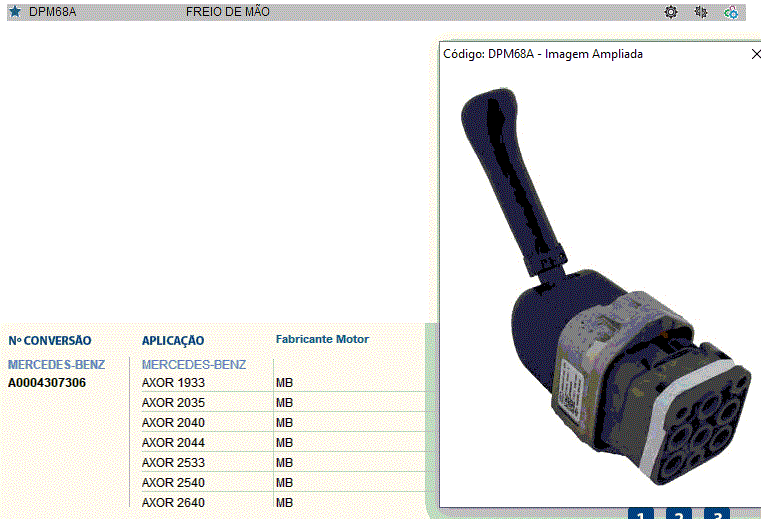Click the Fabricante Motor column header

[x=322, y=339]
